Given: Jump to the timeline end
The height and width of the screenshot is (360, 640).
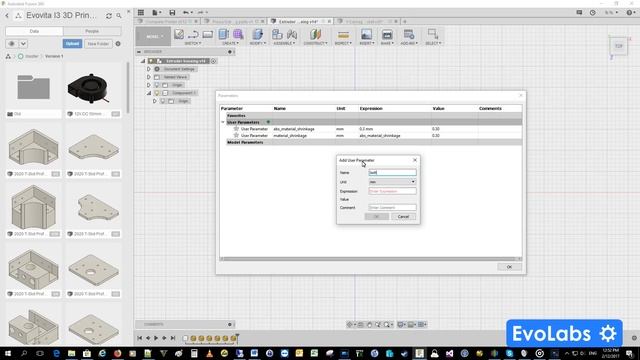Looking at the screenshot, I should (x=173, y=338).
